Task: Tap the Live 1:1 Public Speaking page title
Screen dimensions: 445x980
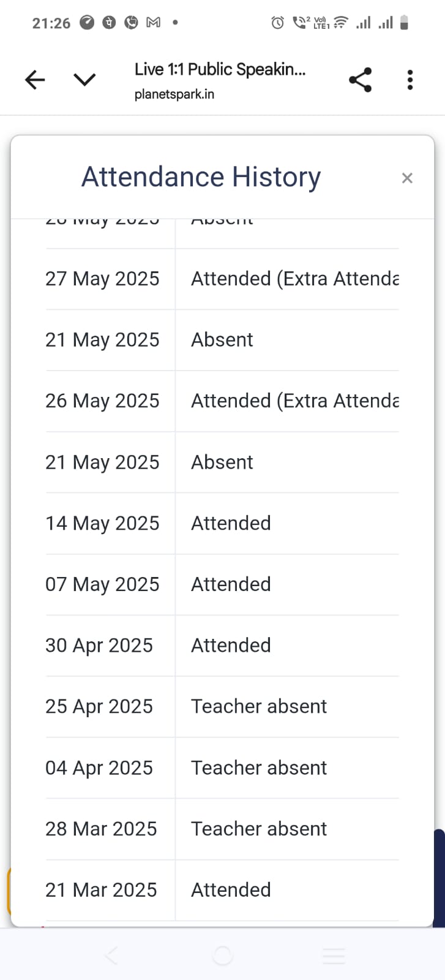Action: click(220, 70)
